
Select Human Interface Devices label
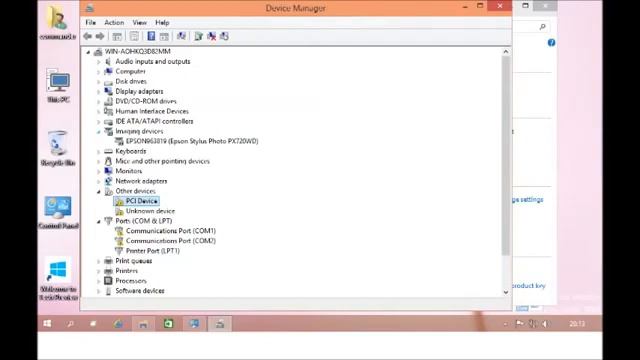point(152,111)
